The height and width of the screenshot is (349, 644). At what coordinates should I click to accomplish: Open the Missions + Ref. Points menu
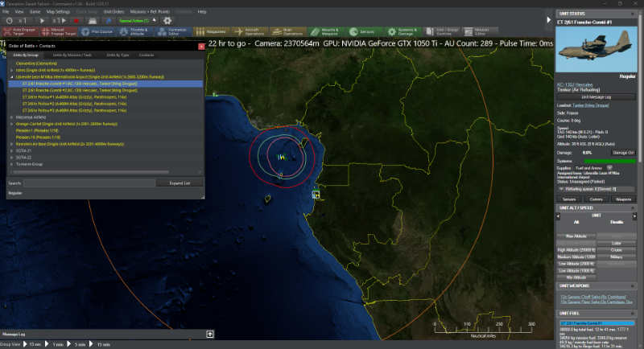pos(150,11)
